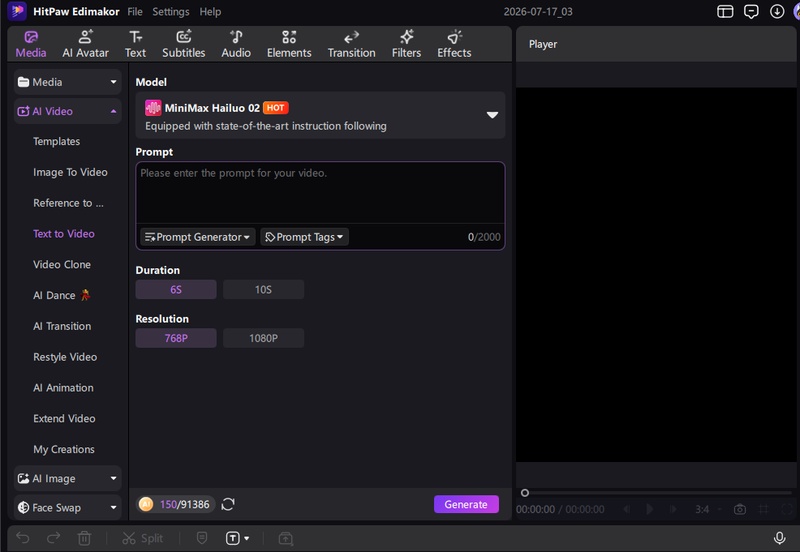The image size is (800, 552).
Task: Take a snapshot of the player
Action: click(x=740, y=509)
